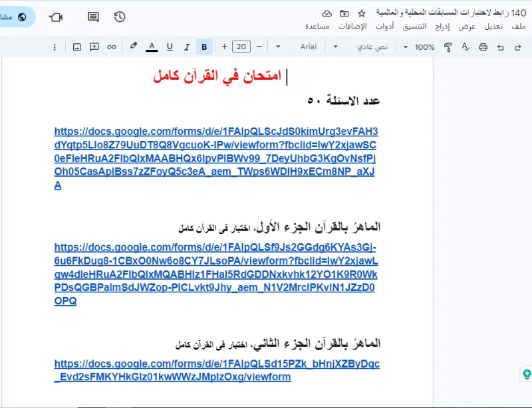This screenshot has height=408, width=532.
Task: Click text عدد الاسئلة ٥٠
Action: pos(343,100)
